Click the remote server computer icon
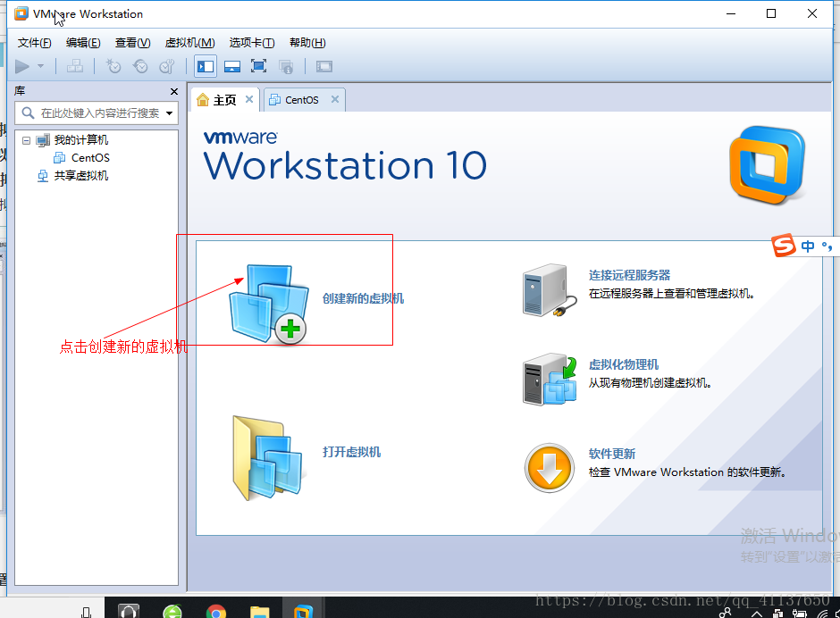840x618 pixels. pyautogui.click(x=550, y=290)
